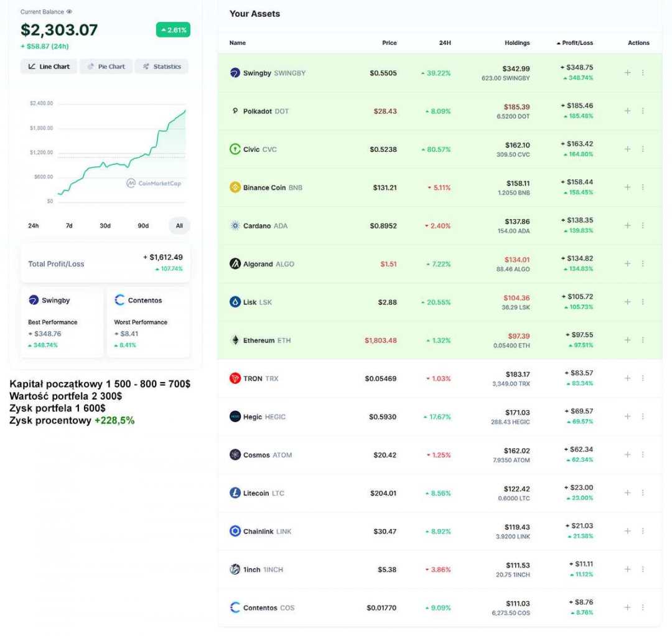672x636 pixels.
Task: Click the Algorand asset name link
Action: tap(258, 264)
